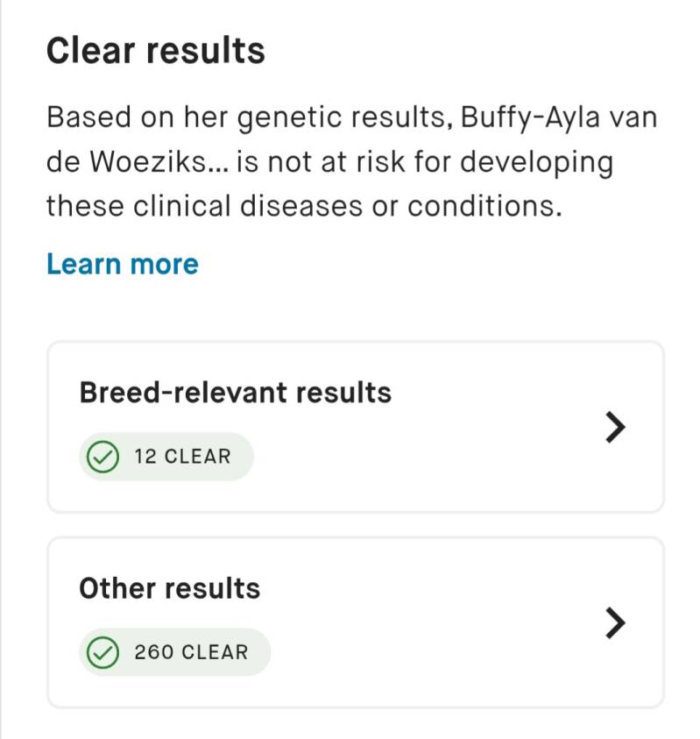Open the Breed-relevant results card
This screenshot has width=700, height=739.
click(355, 427)
